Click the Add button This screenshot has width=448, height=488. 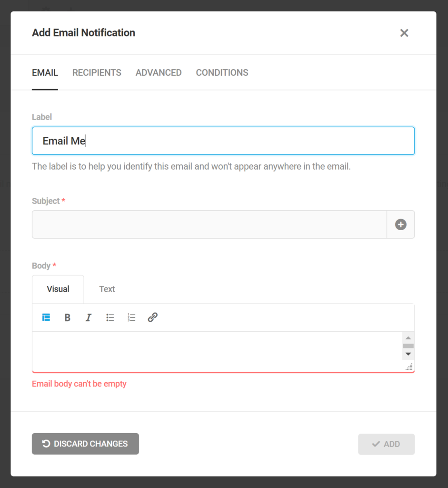coord(386,444)
